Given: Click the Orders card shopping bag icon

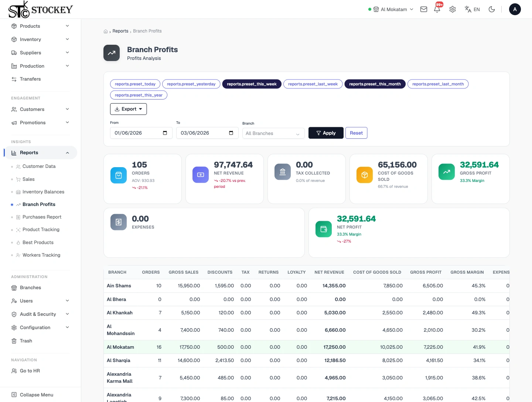Looking at the screenshot, I should click(x=119, y=175).
